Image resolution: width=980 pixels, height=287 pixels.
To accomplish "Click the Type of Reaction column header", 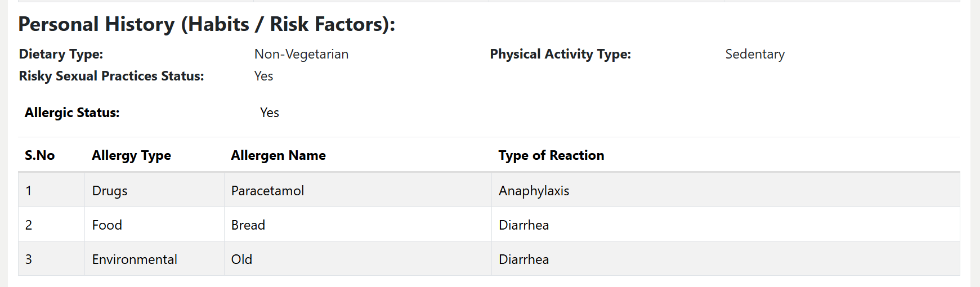I will click(x=551, y=155).
